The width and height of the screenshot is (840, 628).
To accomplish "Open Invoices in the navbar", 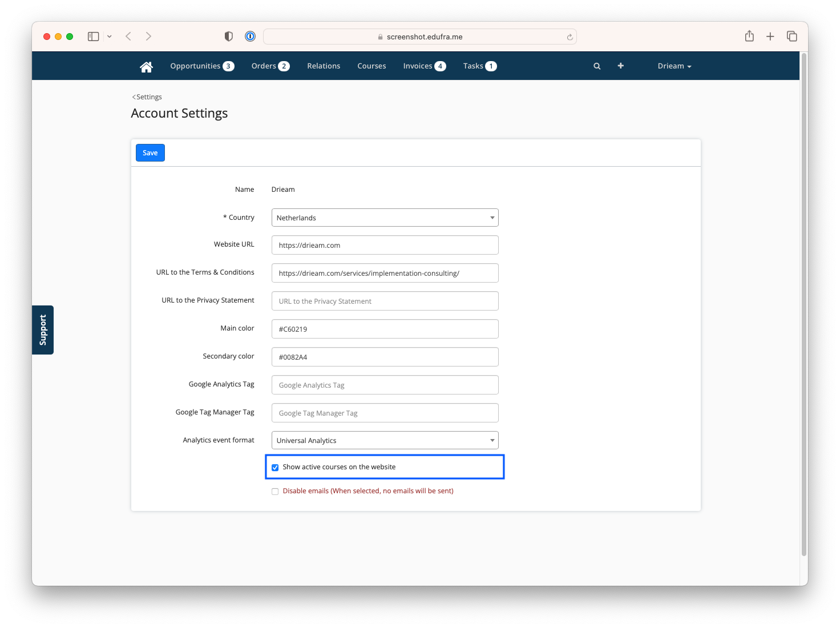I will (424, 66).
